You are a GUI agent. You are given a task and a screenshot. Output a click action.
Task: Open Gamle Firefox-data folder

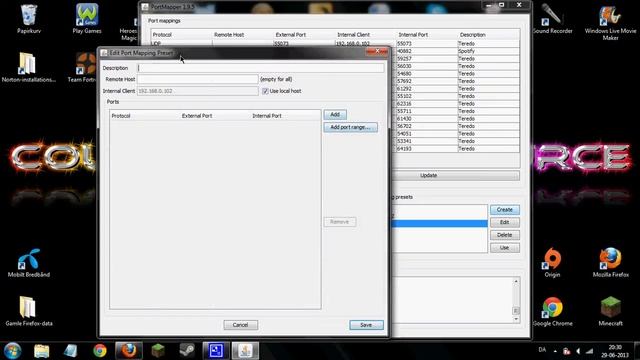click(29, 311)
